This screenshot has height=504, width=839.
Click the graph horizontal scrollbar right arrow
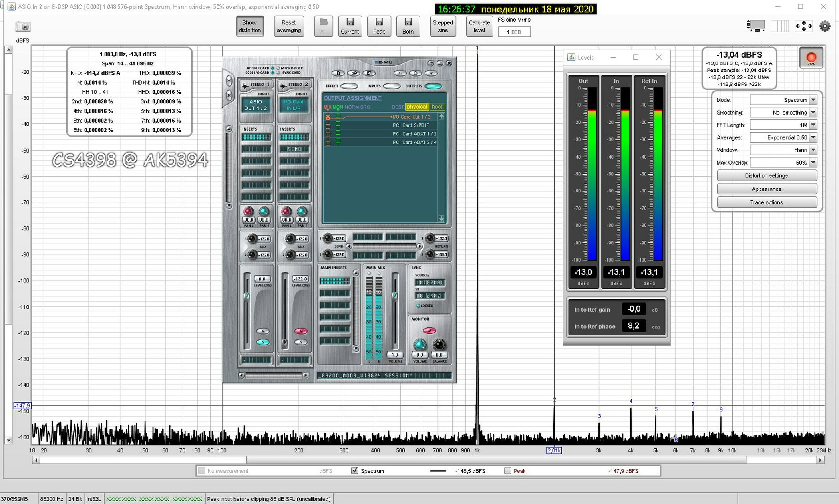tap(820, 460)
